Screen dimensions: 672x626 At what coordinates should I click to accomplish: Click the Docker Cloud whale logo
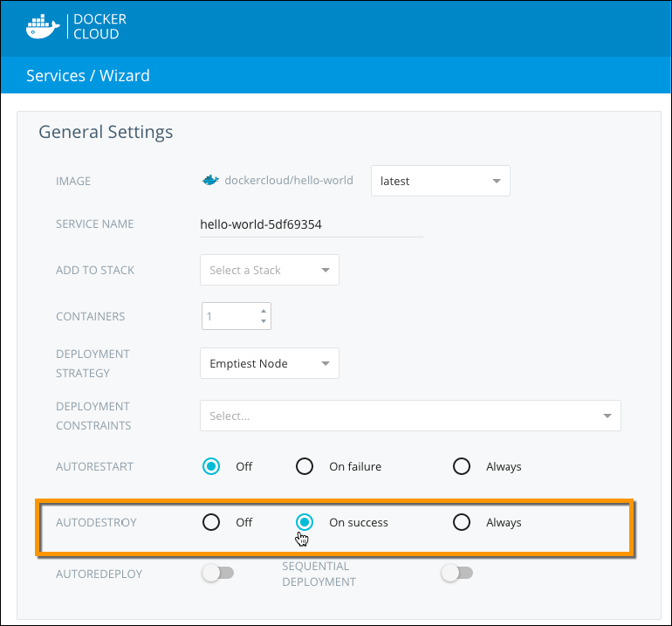pos(43,27)
